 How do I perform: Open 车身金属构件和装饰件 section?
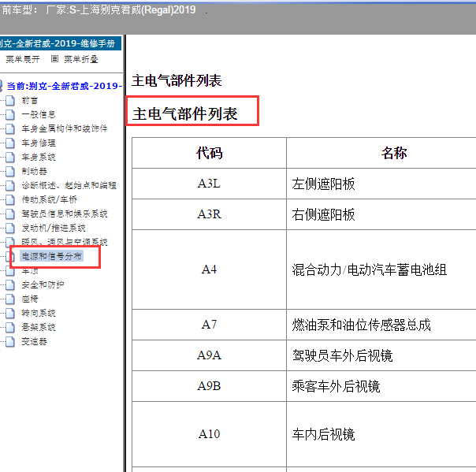click(65, 128)
